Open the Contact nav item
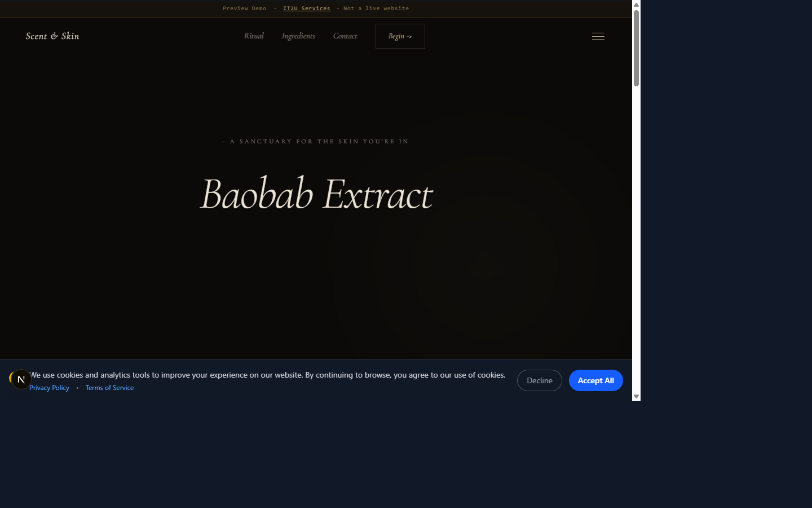This screenshot has width=812, height=508. click(x=345, y=36)
